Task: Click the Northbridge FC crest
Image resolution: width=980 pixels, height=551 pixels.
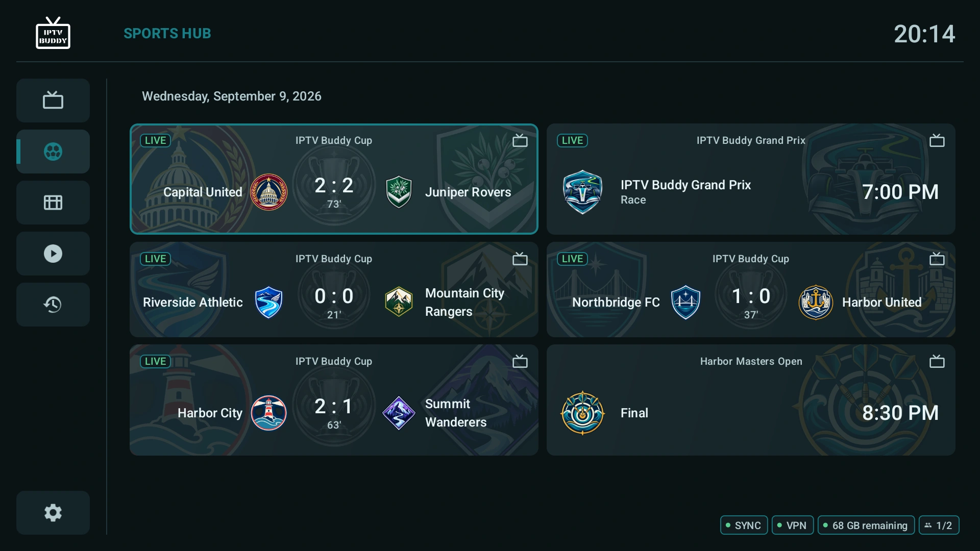Action: point(685,303)
